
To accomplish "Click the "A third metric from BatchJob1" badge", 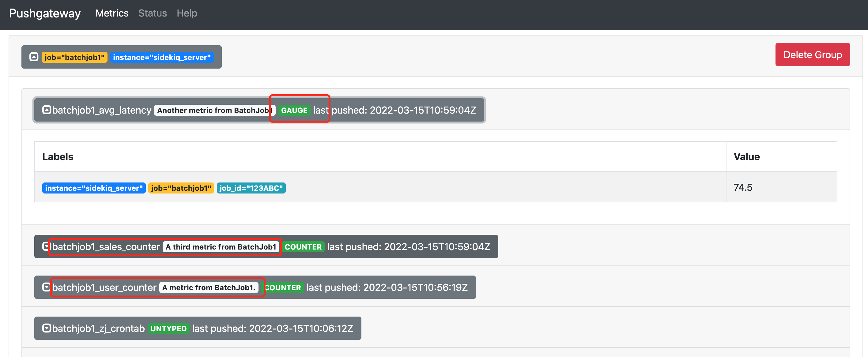I will click(221, 247).
